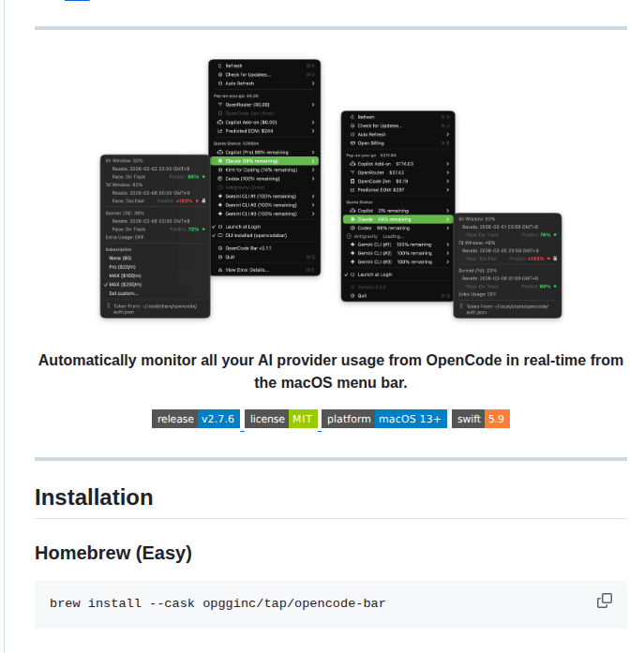
Task: Click the 'Sonnet (7d): 38%' line
Action: (125, 213)
